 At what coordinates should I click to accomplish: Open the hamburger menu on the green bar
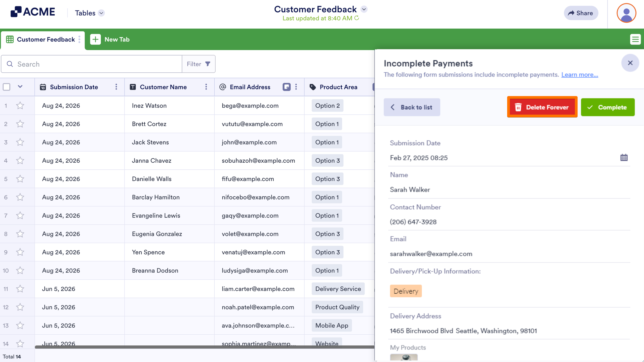(635, 39)
